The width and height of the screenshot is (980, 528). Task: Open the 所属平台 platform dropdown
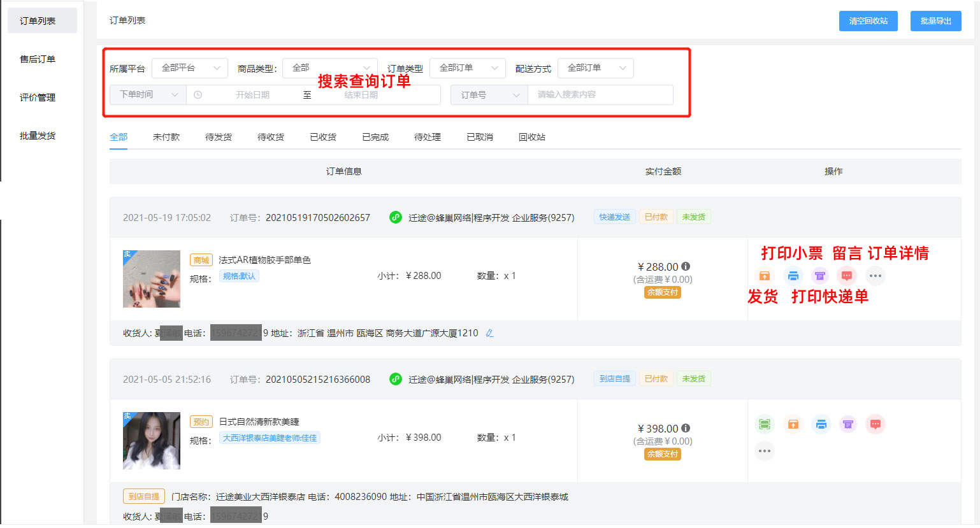189,68
